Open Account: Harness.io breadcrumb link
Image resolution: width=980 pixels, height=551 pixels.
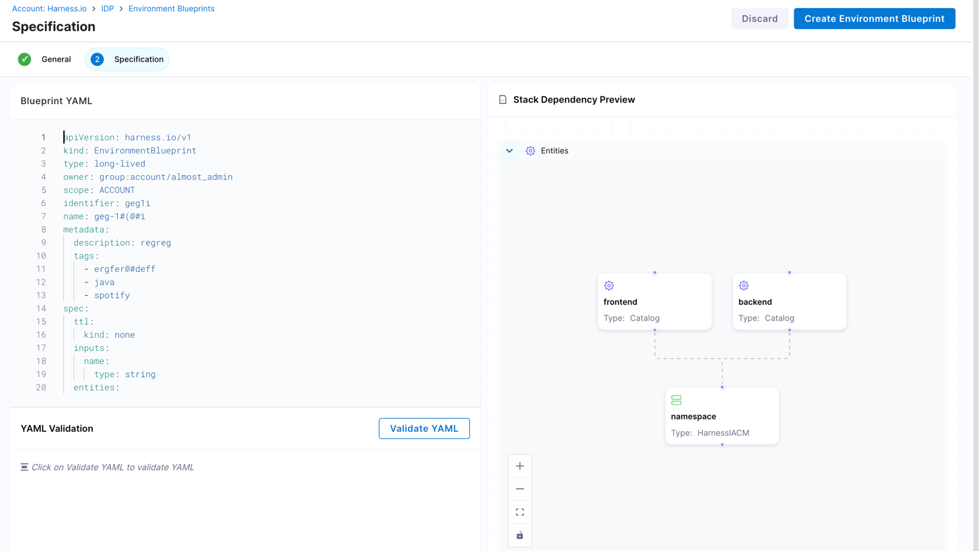pyautogui.click(x=49, y=9)
